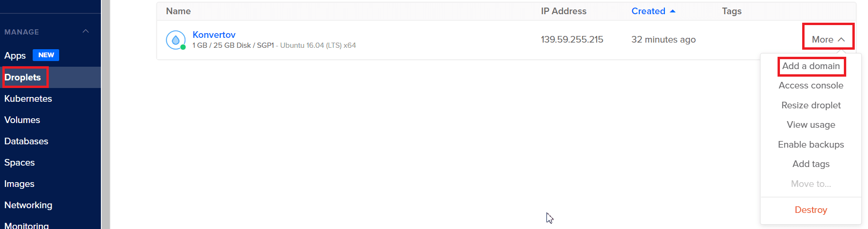Sort the list by the Name column
The height and width of the screenshot is (229, 868).
(179, 11)
